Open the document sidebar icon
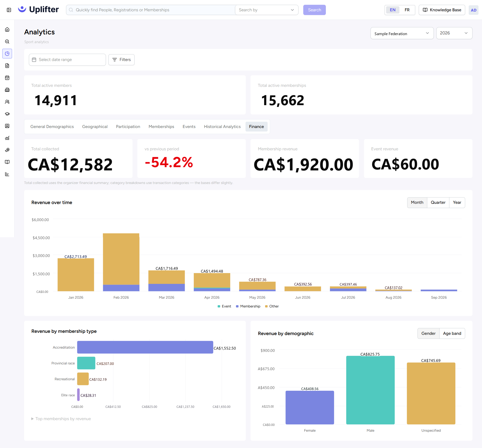Viewport: 482px width, 448px height. [7, 66]
